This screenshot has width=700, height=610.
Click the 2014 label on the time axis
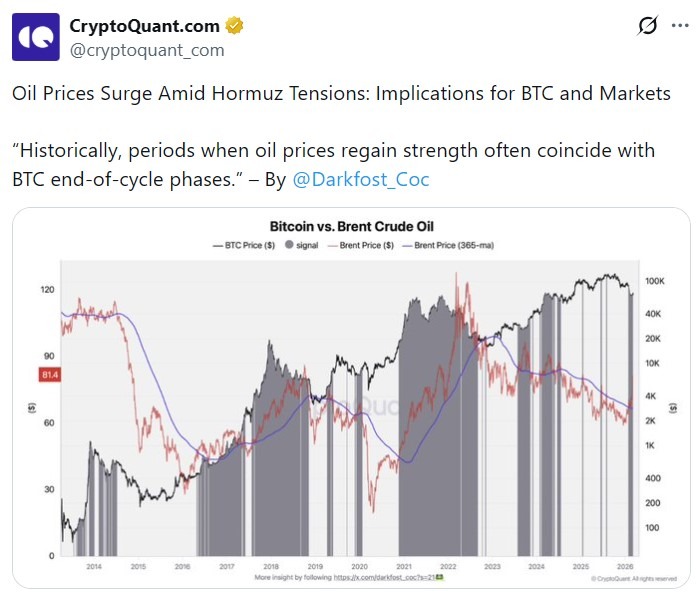tap(93, 565)
